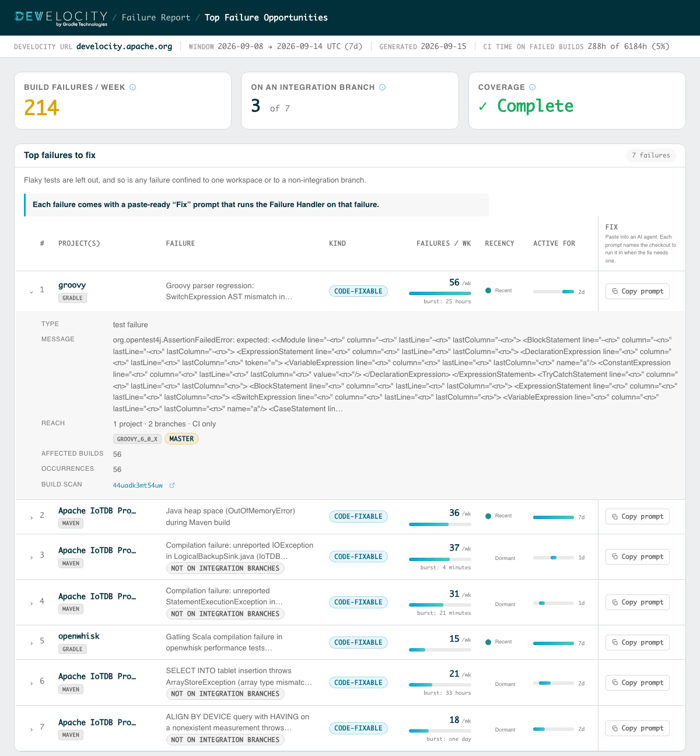
Task: Click the GROOVY_6_0_X branch tag
Action: point(137,439)
